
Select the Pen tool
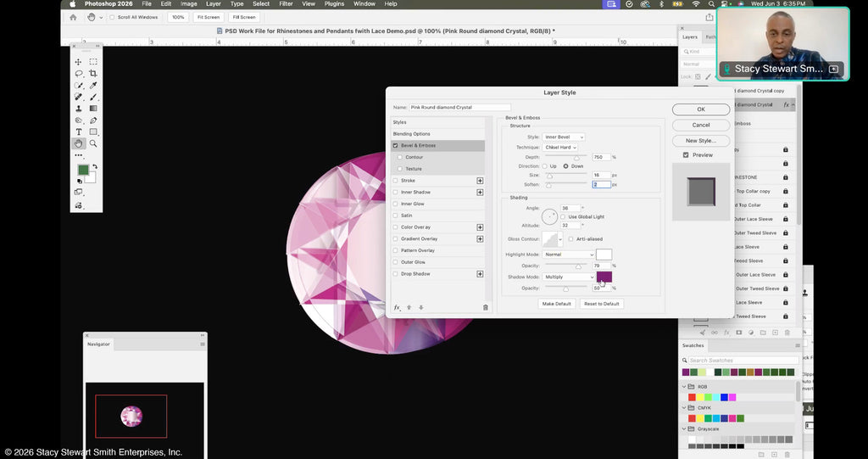[93, 120]
